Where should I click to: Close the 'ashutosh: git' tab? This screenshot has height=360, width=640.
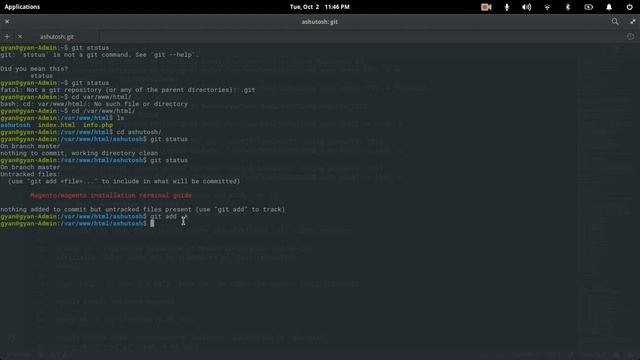[20, 37]
